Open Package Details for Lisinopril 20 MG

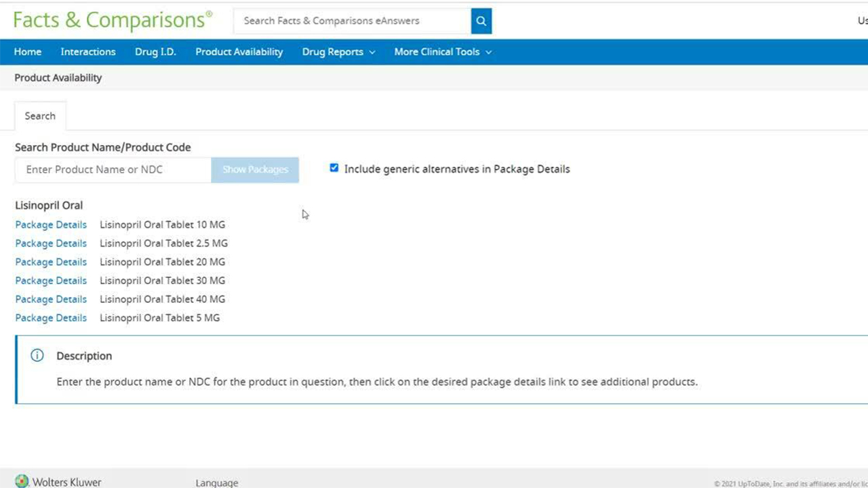point(51,262)
